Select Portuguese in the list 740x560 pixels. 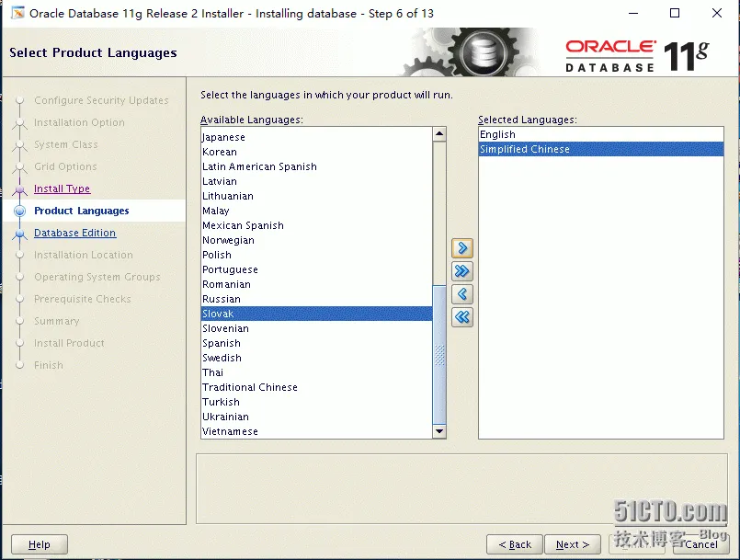coord(316,269)
